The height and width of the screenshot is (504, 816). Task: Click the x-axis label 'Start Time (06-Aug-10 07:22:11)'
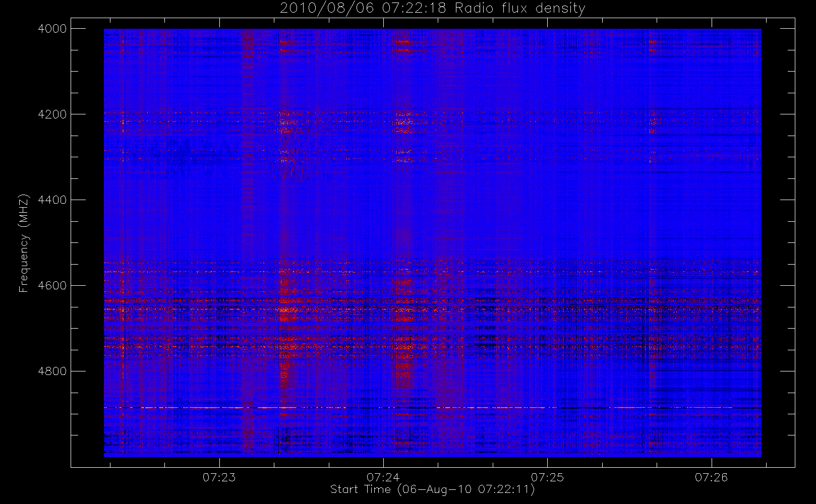(x=432, y=489)
